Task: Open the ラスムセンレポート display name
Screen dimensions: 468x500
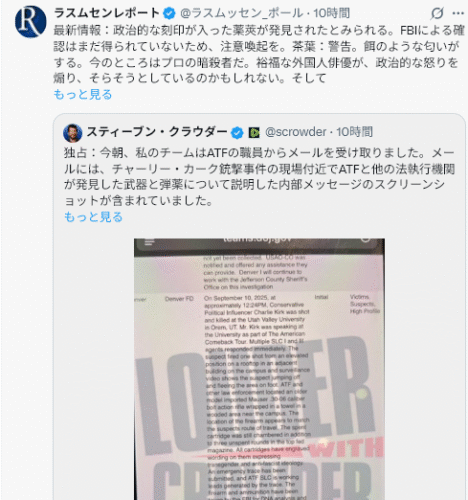Action: 107,13
